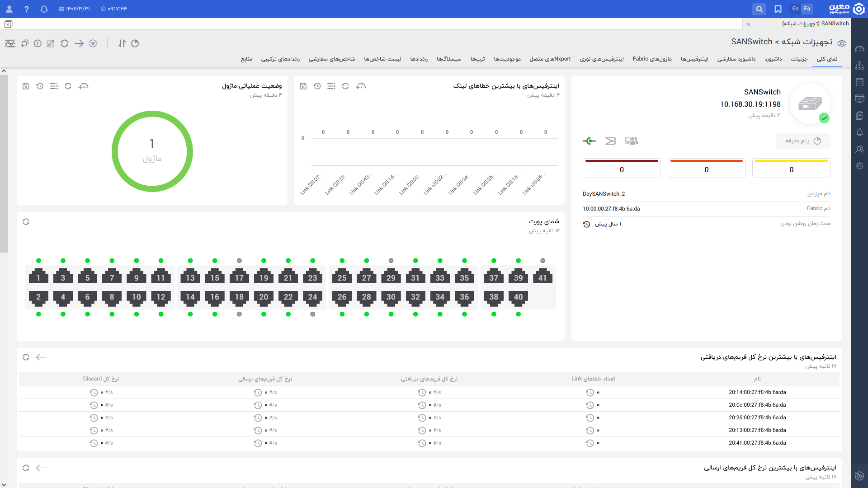
Task: Switch language to En
Action: point(795,9)
